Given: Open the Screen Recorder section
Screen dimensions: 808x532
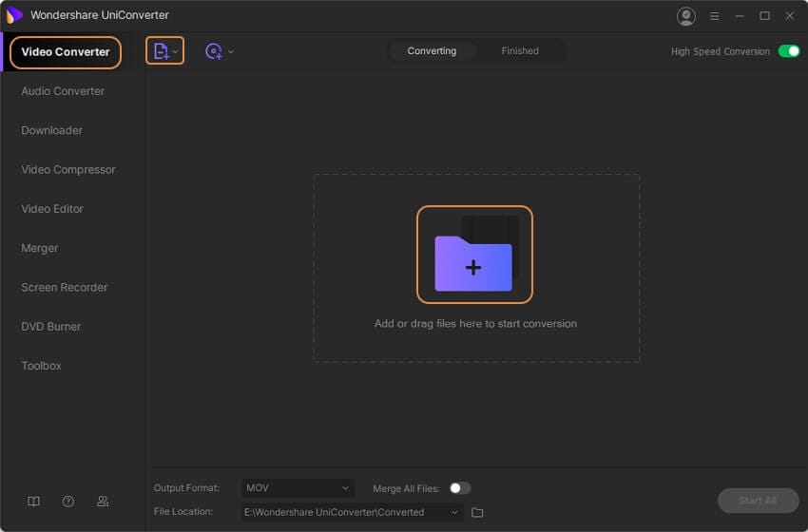Looking at the screenshot, I should pyautogui.click(x=65, y=287).
